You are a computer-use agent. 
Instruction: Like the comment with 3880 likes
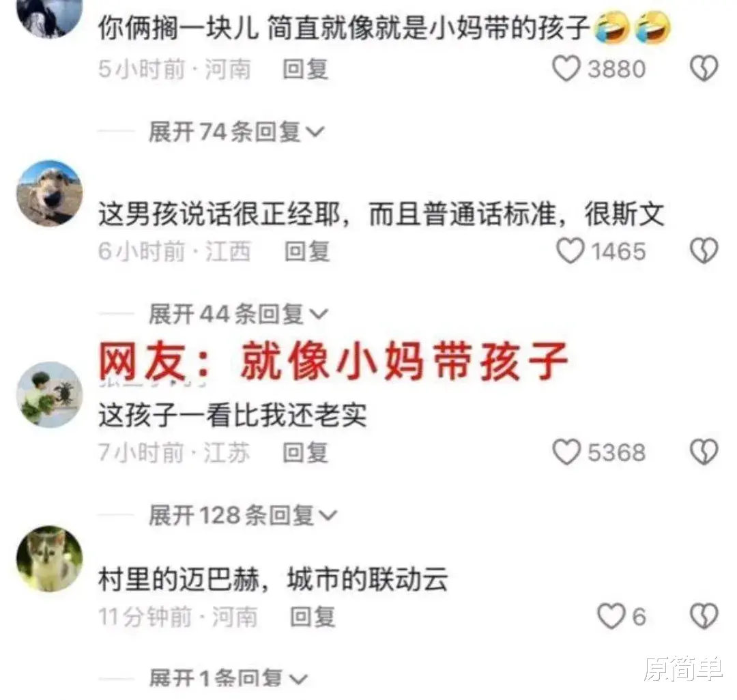point(566,69)
